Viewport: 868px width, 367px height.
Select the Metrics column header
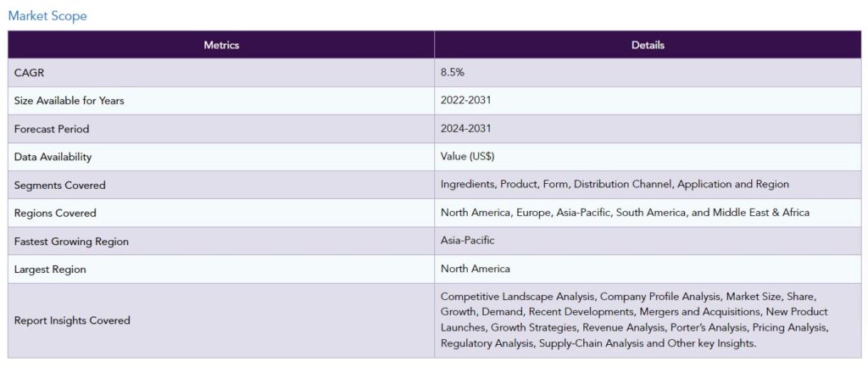click(x=221, y=45)
